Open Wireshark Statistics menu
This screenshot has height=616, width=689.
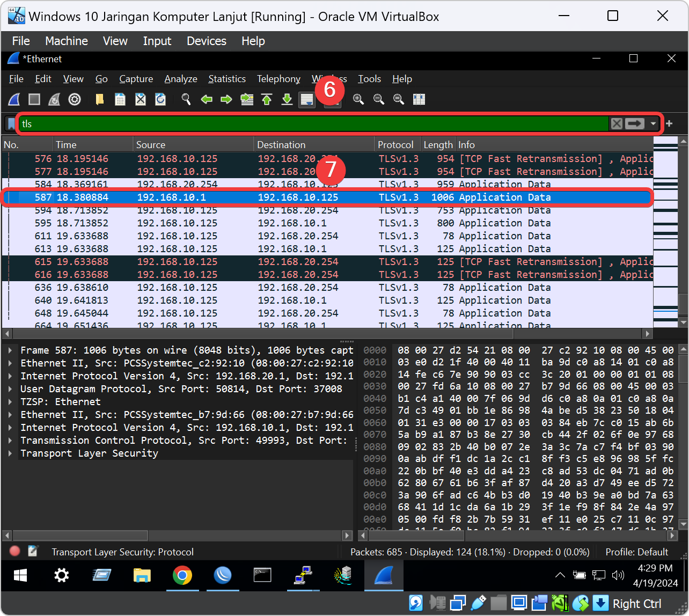click(227, 79)
